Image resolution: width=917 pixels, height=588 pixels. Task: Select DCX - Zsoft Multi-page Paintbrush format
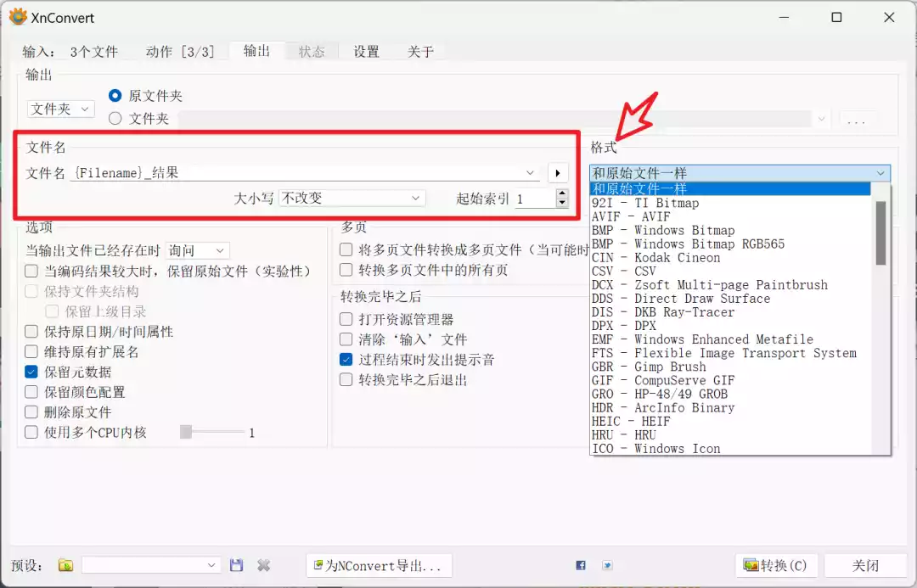click(x=730, y=284)
